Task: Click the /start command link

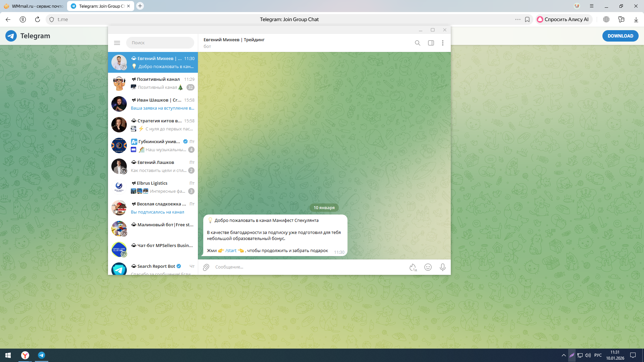Action: [231, 251]
